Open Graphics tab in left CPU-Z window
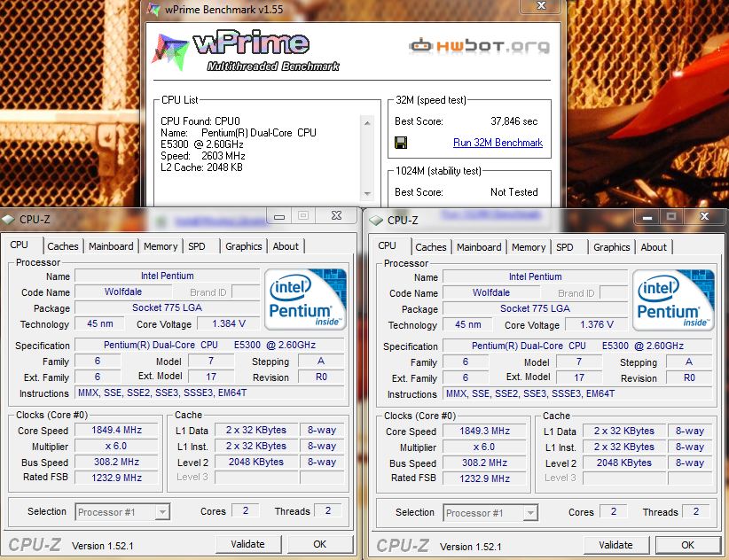 click(244, 246)
